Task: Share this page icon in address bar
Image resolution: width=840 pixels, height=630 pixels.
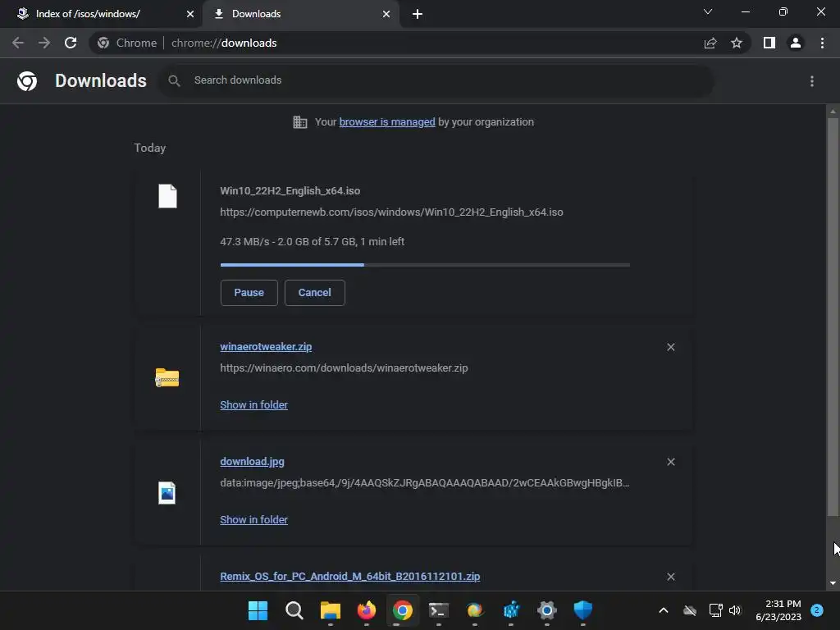Action: click(710, 43)
